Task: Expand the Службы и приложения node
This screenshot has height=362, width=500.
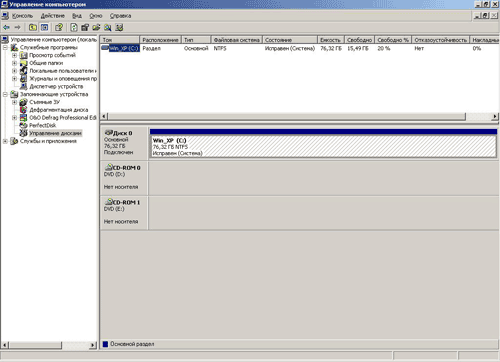Action: point(5,141)
